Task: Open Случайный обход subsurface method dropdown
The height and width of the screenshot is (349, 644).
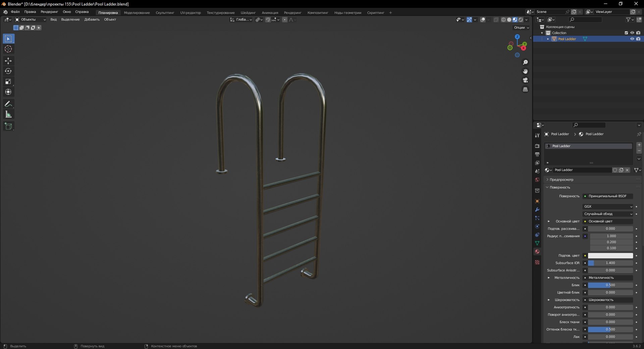Action: coord(608,214)
